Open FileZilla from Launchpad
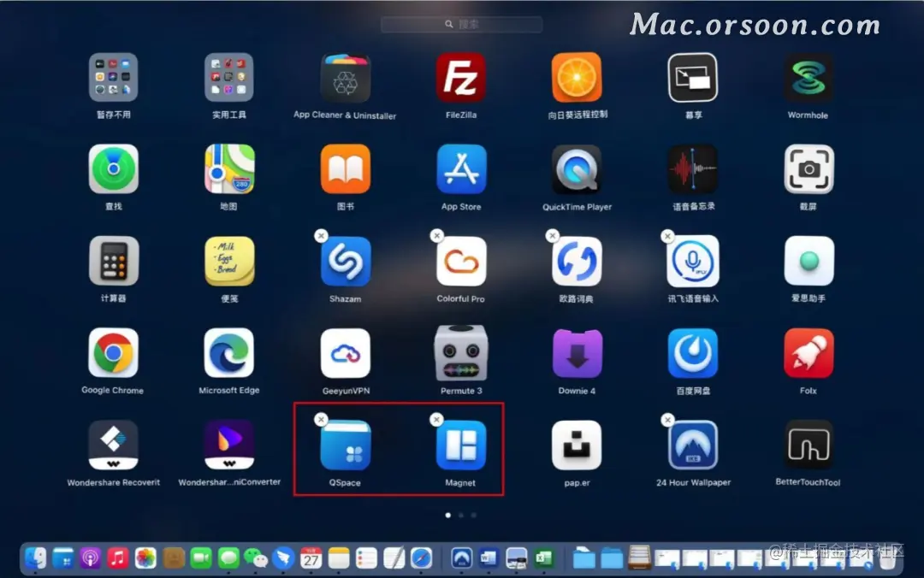This screenshot has width=924, height=578. pos(461,78)
